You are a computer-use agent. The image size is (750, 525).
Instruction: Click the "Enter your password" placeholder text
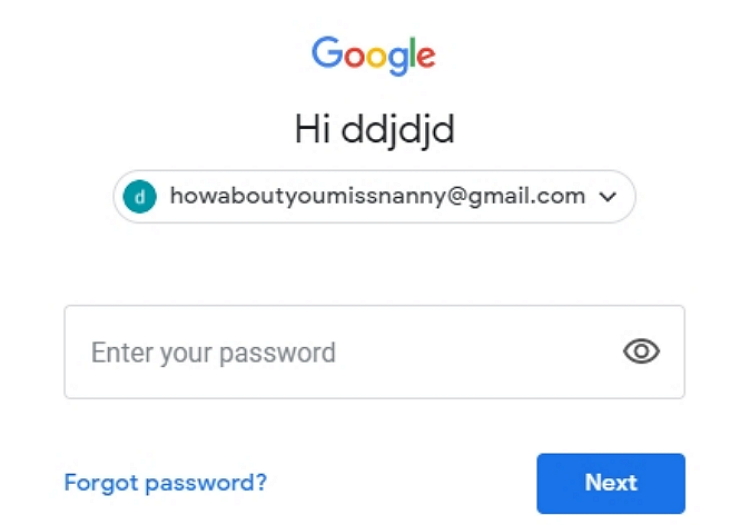tap(213, 353)
